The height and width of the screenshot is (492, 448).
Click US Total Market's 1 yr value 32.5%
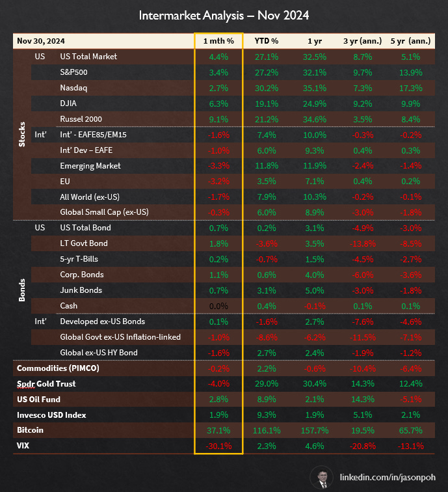pos(315,57)
